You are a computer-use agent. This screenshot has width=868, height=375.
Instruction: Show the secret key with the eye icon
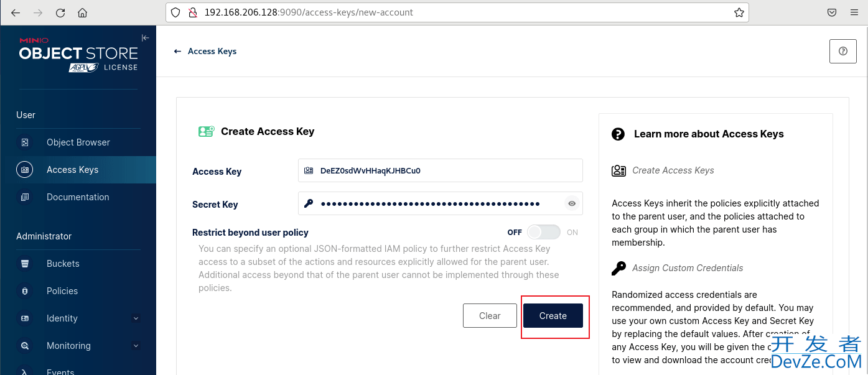point(572,203)
